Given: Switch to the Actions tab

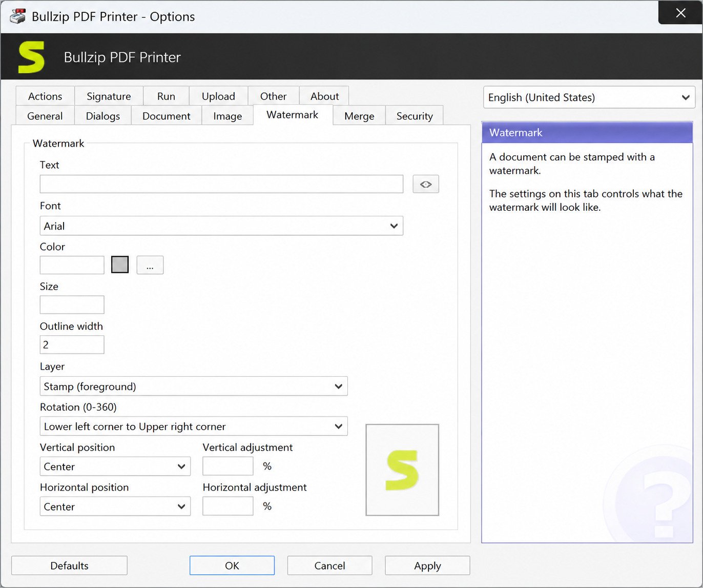Looking at the screenshot, I should coord(45,96).
